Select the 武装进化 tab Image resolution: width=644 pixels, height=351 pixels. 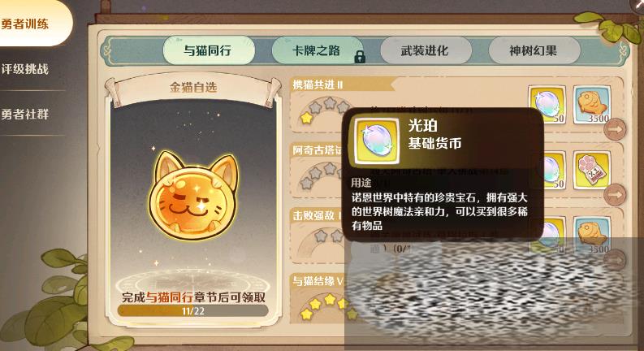[426, 50]
